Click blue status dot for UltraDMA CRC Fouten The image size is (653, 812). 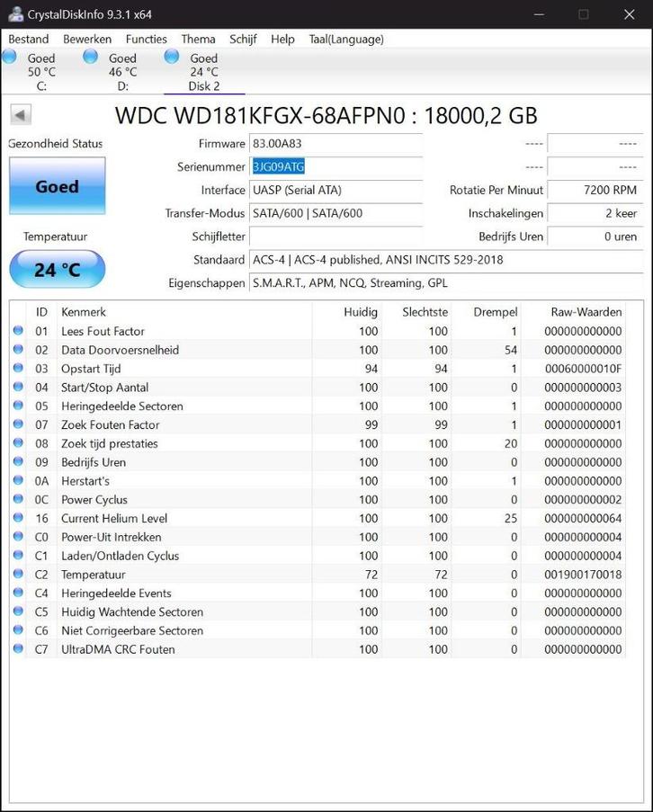pos(18,648)
